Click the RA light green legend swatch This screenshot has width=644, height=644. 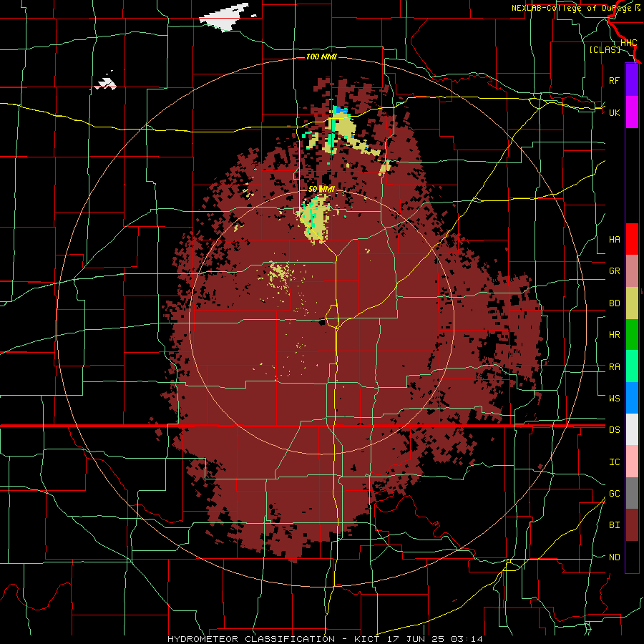(x=632, y=366)
